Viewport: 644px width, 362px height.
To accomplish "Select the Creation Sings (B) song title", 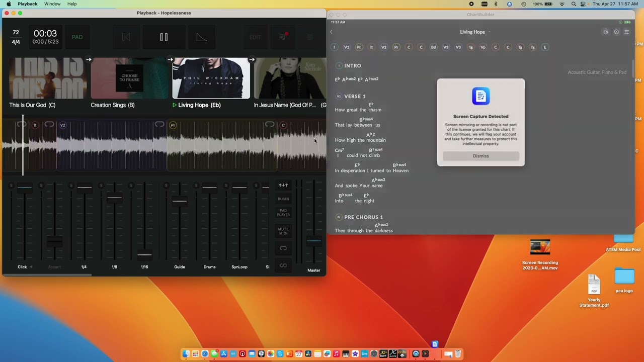I will pos(113,105).
